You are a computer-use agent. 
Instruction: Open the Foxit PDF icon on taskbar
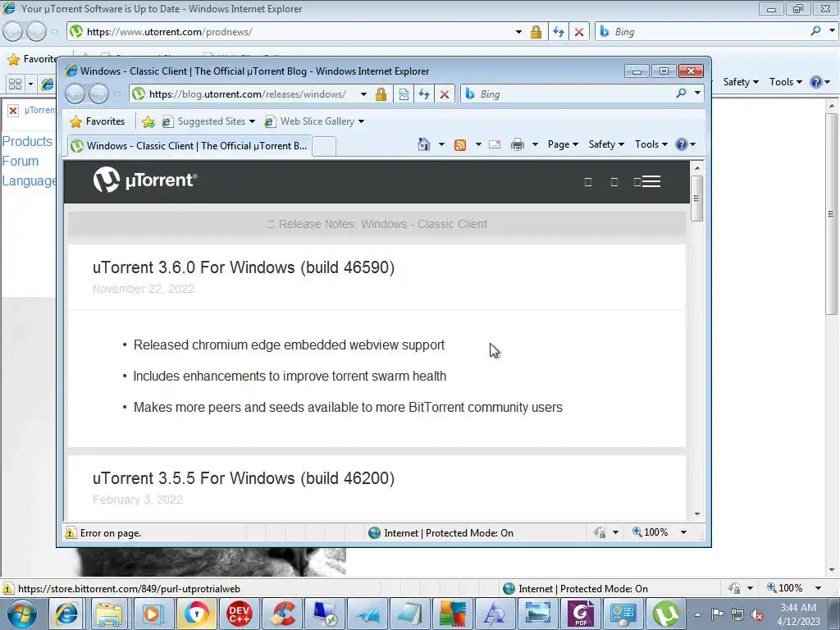pos(581,614)
